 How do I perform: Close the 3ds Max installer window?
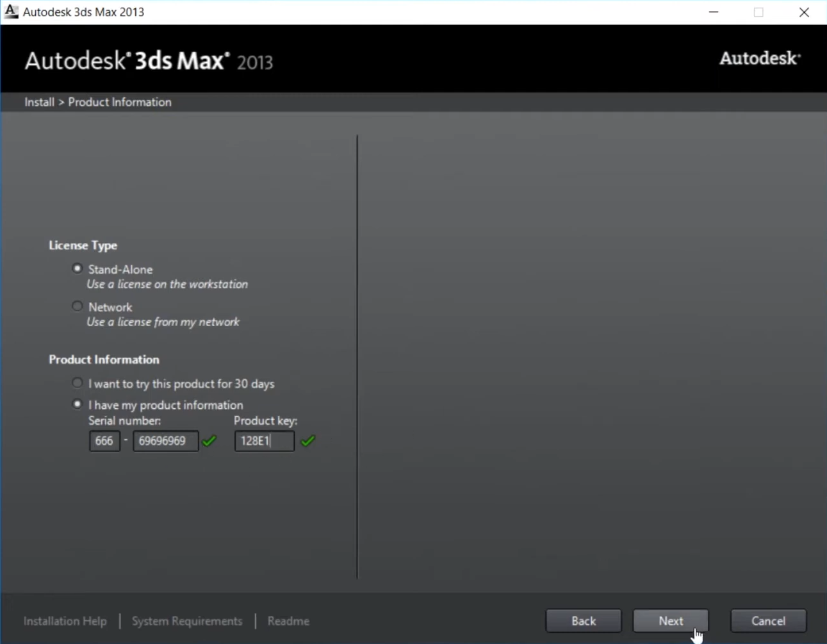804,12
